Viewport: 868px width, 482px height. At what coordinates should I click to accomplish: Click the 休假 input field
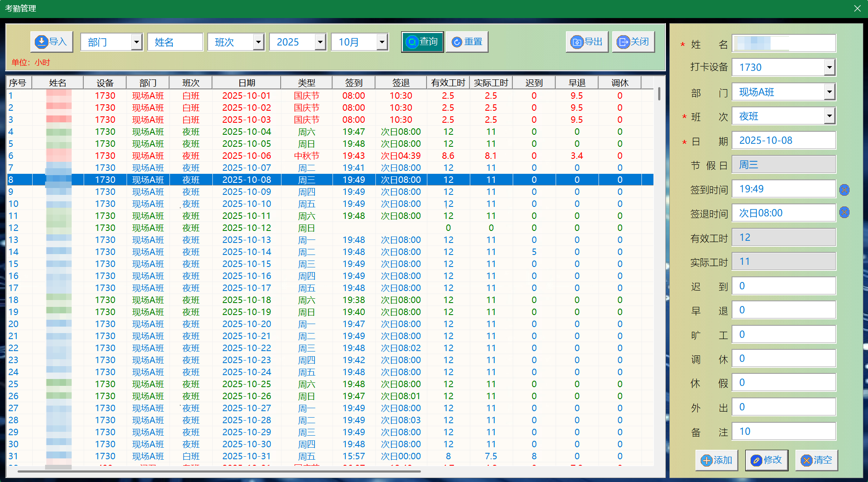[784, 382]
